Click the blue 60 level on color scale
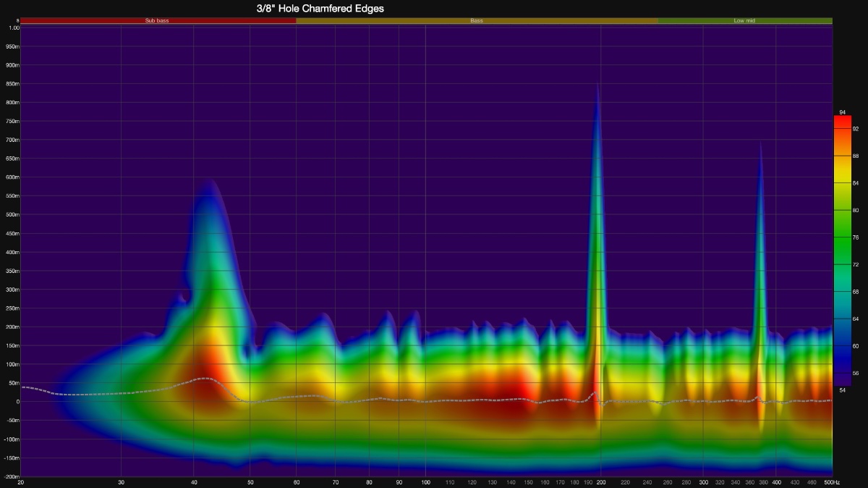868x488 pixels. click(842, 345)
